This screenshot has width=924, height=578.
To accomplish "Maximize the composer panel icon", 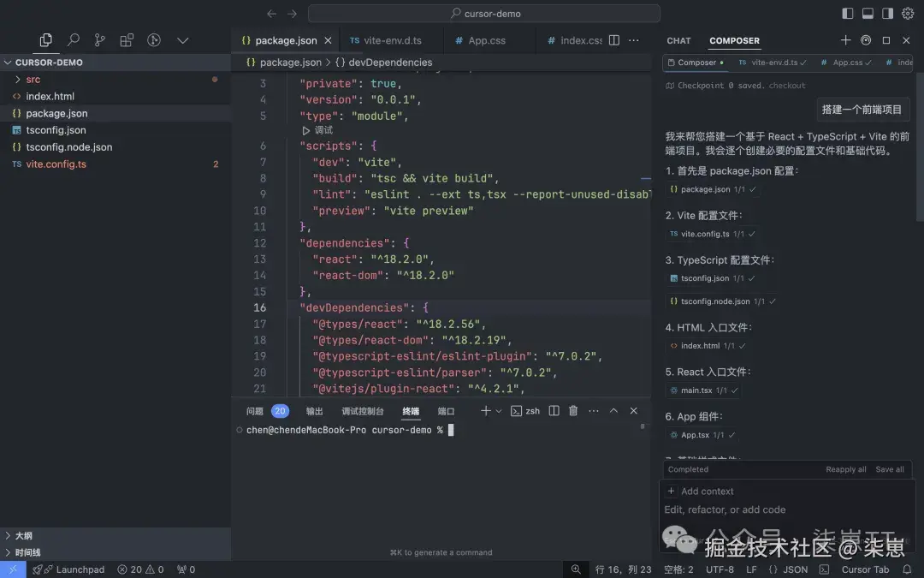I will coord(886,40).
